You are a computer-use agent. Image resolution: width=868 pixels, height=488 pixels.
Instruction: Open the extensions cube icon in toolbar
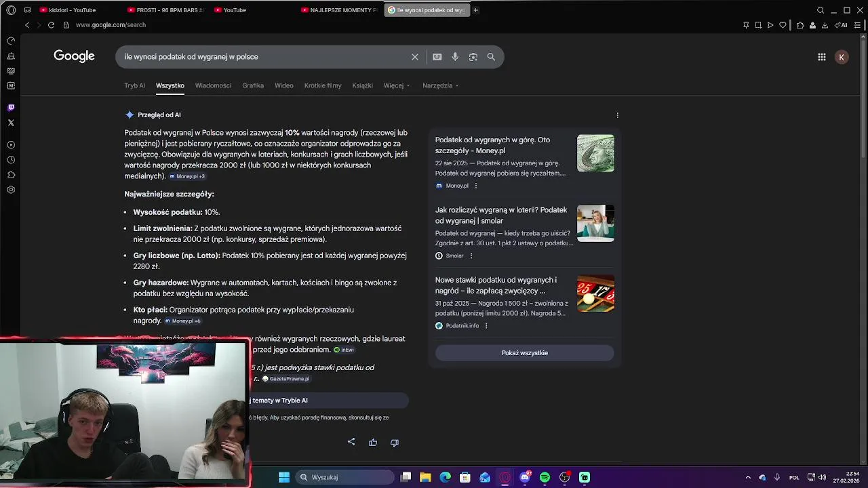point(800,25)
